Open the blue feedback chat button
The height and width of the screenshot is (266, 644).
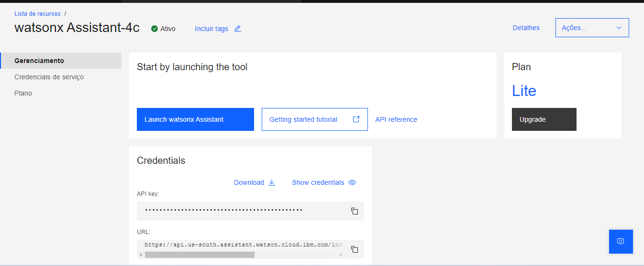(621, 242)
